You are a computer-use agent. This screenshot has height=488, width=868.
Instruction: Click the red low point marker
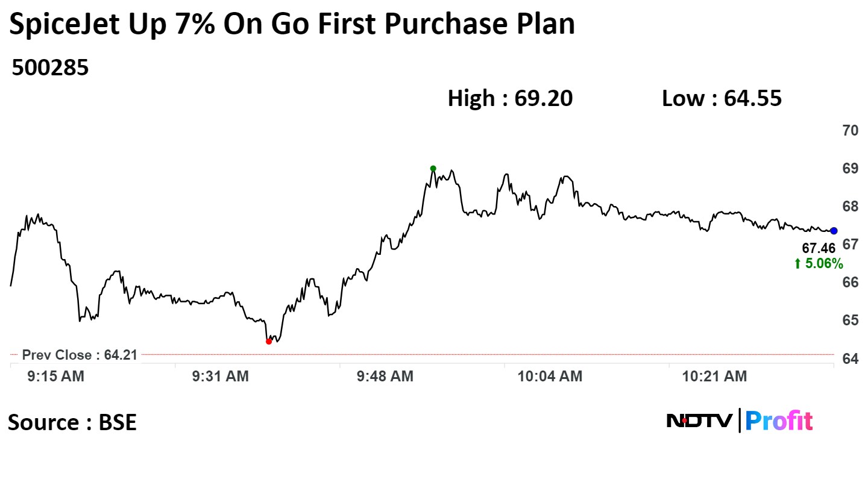269,341
